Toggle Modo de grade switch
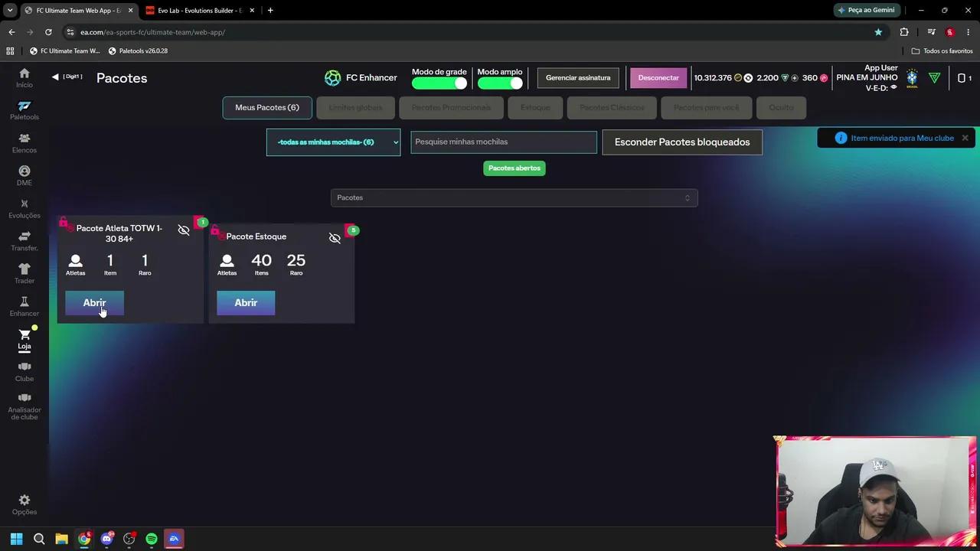This screenshot has width=980, height=551. pos(439,83)
